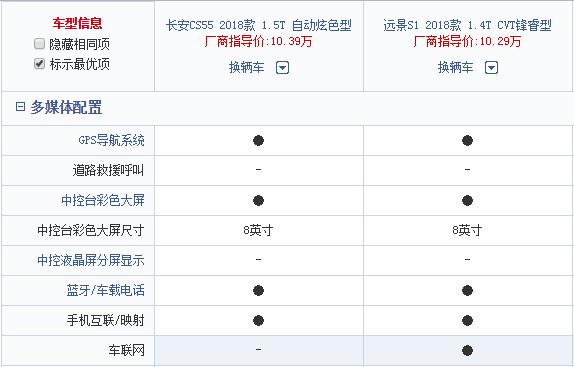Open the 换辆车 dropdown arrow under 远景S1
574x367 pixels.
tap(491, 68)
